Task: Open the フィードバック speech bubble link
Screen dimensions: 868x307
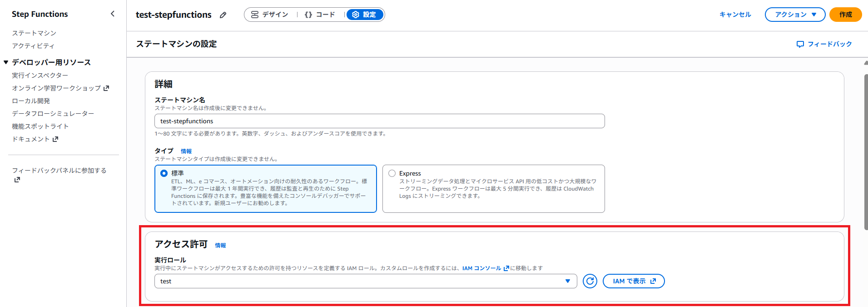Action: click(824, 44)
